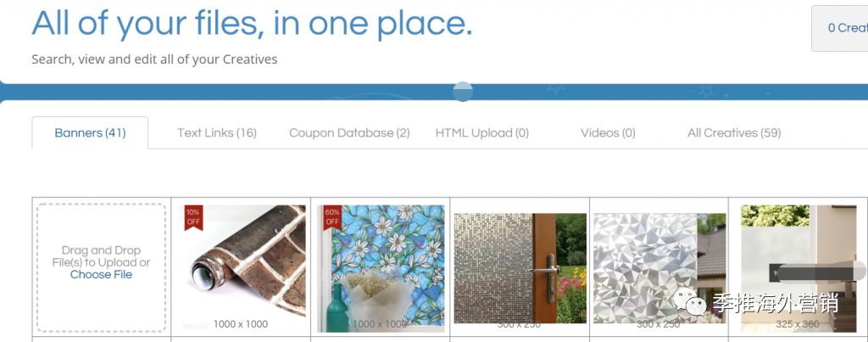View the All Creatives (59) tab

pos(734,133)
